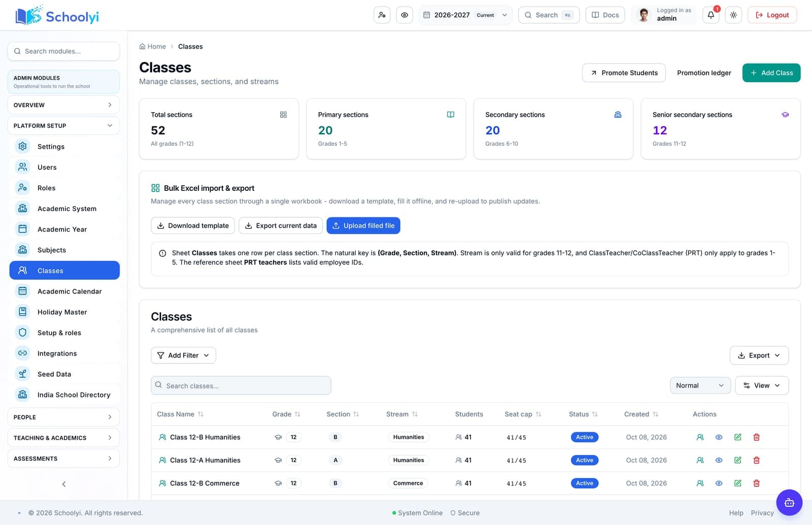Screen dimensions: 812x525
Task: Open Seed Data module
Action: point(64,374)
